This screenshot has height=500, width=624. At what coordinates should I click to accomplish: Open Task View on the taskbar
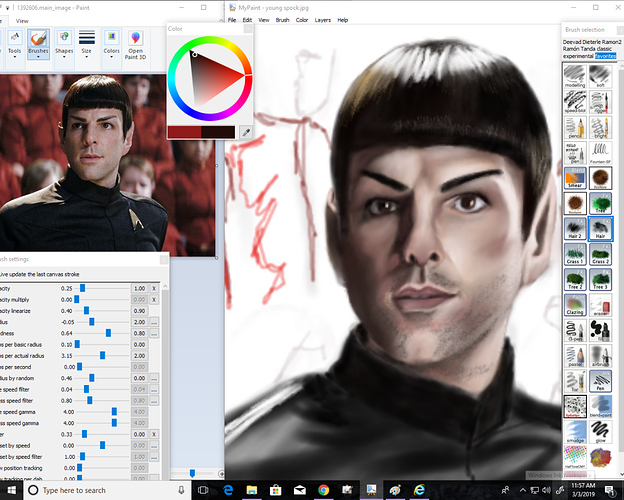coord(203,490)
